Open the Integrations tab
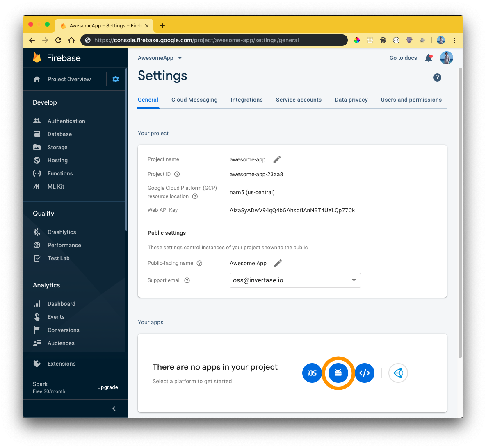This screenshot has height=448, width=486. (246, 100)
